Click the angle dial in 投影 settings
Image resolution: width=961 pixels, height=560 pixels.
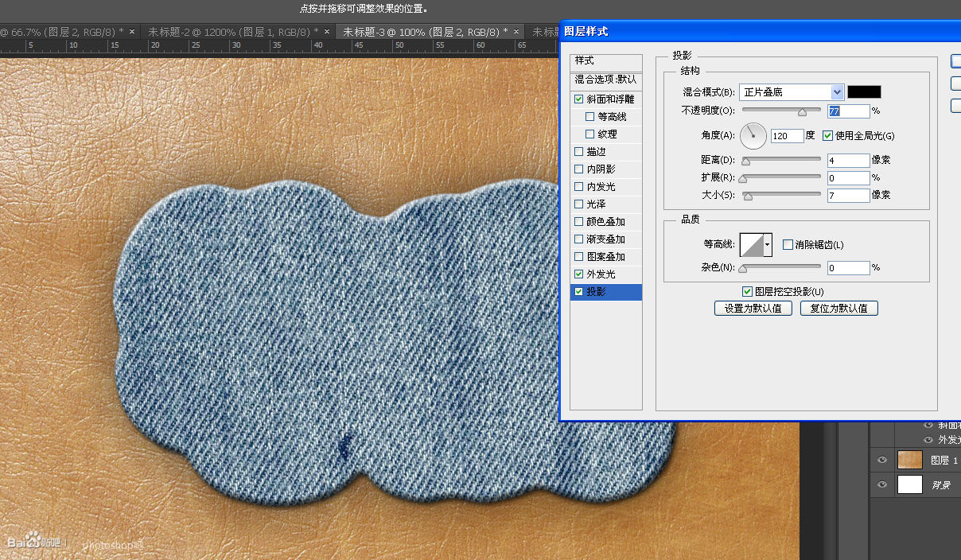pos(753,135)
